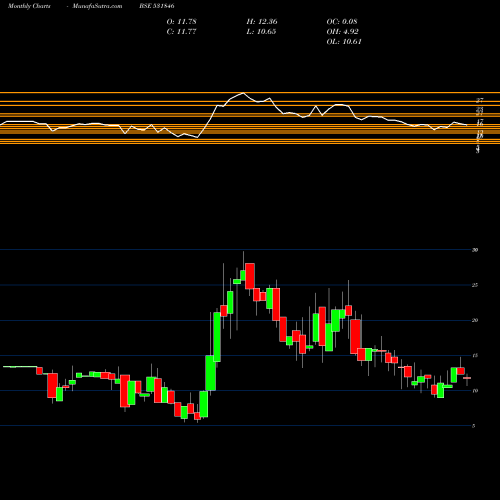
Task: Click the low value "L: 10.65"
Action: pyautogui.click(x=261, y=32)
